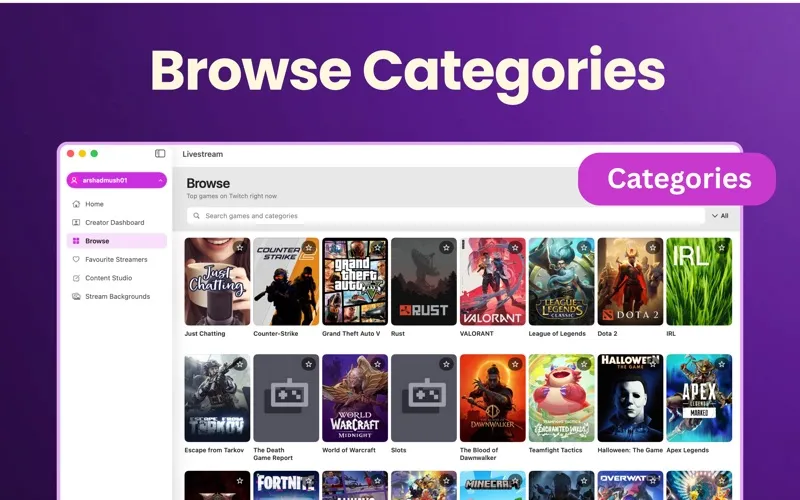This screenshot has height=500, width=800.
Task: Select Browse in the sidebar
Action: coord(116,241)
